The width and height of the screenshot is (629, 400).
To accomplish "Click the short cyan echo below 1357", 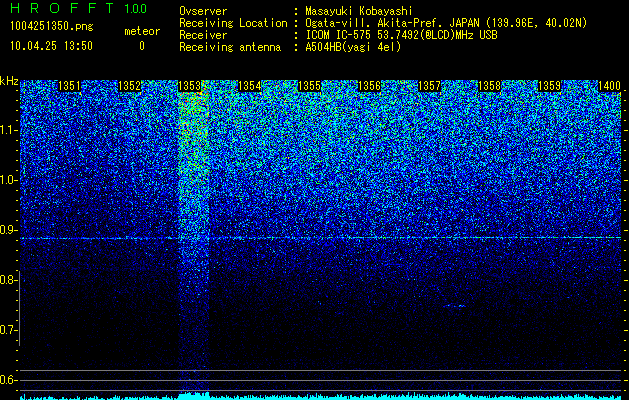I will point(455,306).
